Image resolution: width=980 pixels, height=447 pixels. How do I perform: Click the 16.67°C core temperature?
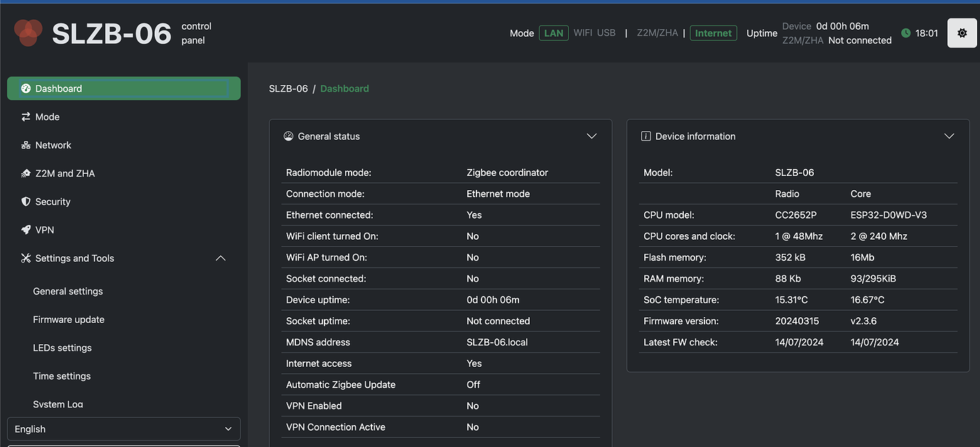(867, 300)
